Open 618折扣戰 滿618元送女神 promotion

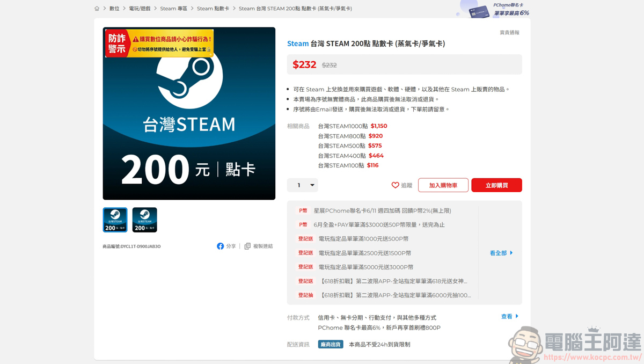tap(393, 281)
